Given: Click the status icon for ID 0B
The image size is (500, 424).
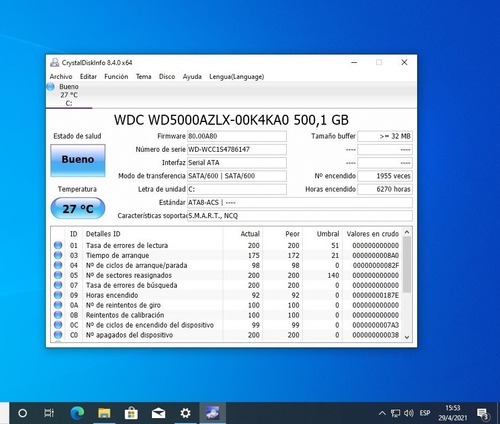Looking at the screenshot, I should tap(58, 315).
